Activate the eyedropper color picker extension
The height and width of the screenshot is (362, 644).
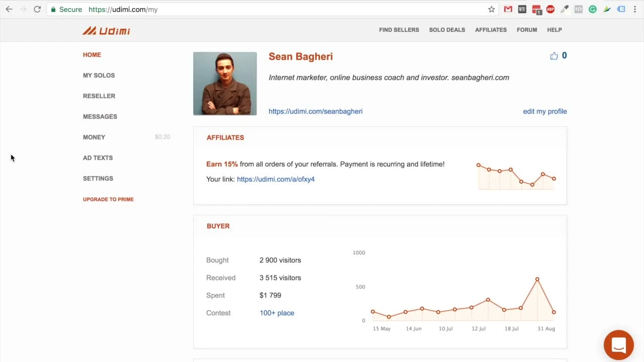[x=565, y=9]
